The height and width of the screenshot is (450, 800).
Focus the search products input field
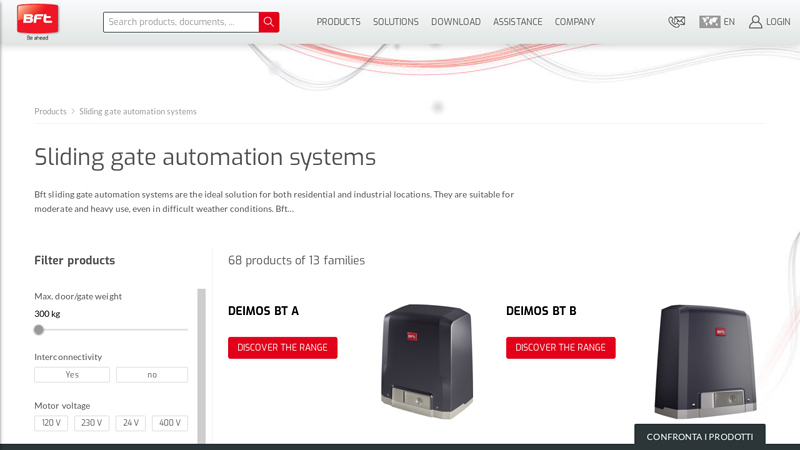[x=181, y=22]
